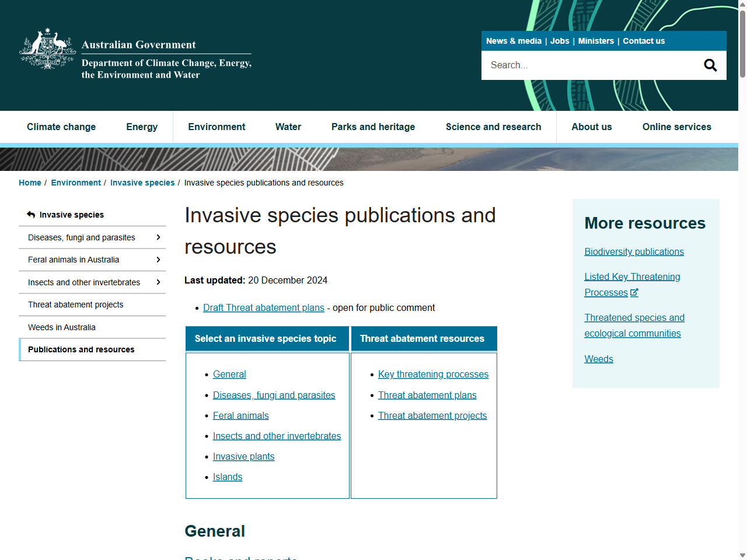Open the Online services section
Viewport: 747px width, 560px height.
676,127
